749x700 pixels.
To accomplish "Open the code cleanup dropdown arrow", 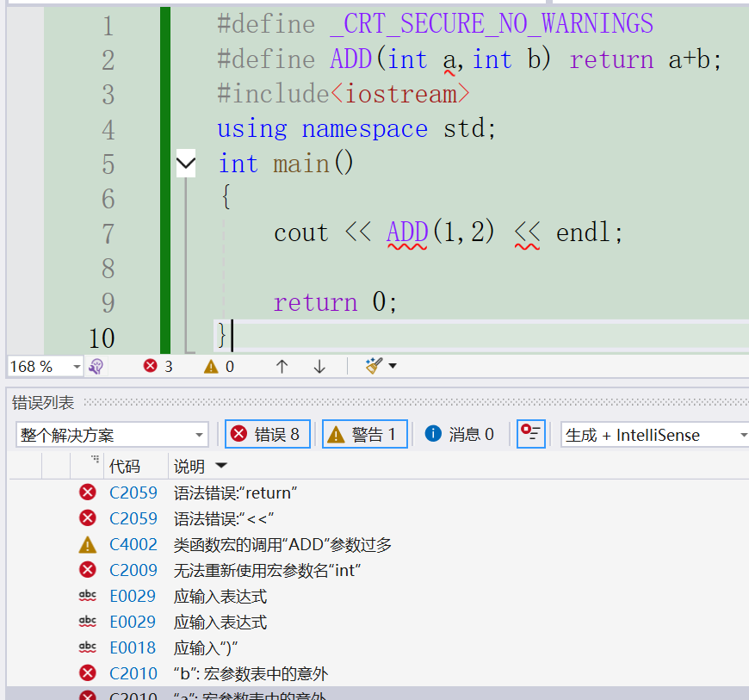I will tap(393, 366).
